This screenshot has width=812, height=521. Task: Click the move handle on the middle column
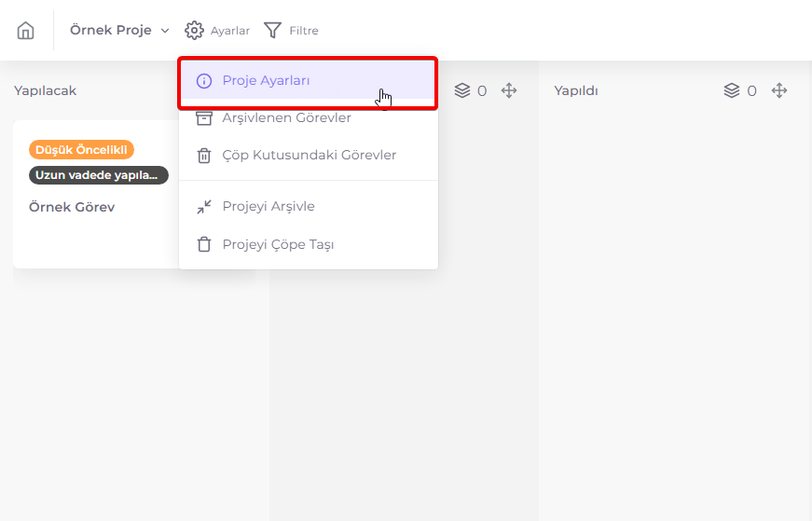coord(509,90)
